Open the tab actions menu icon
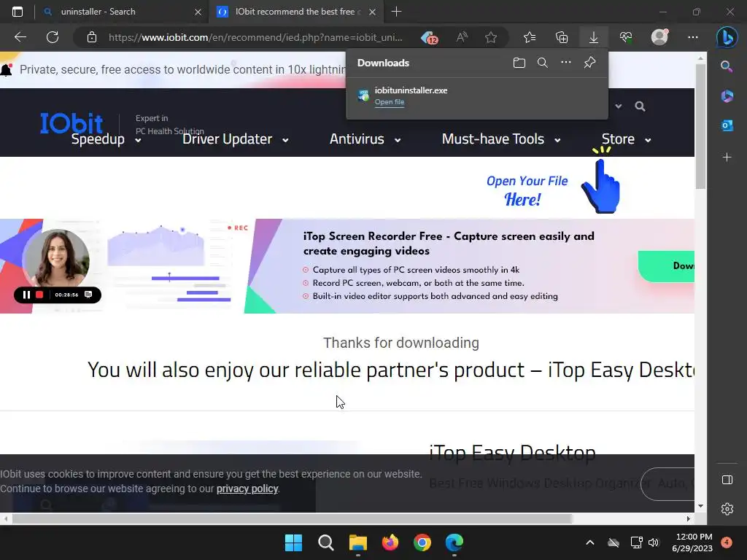Screen dimensions: 747x560 pyautogui.click(x=18, y=12)
